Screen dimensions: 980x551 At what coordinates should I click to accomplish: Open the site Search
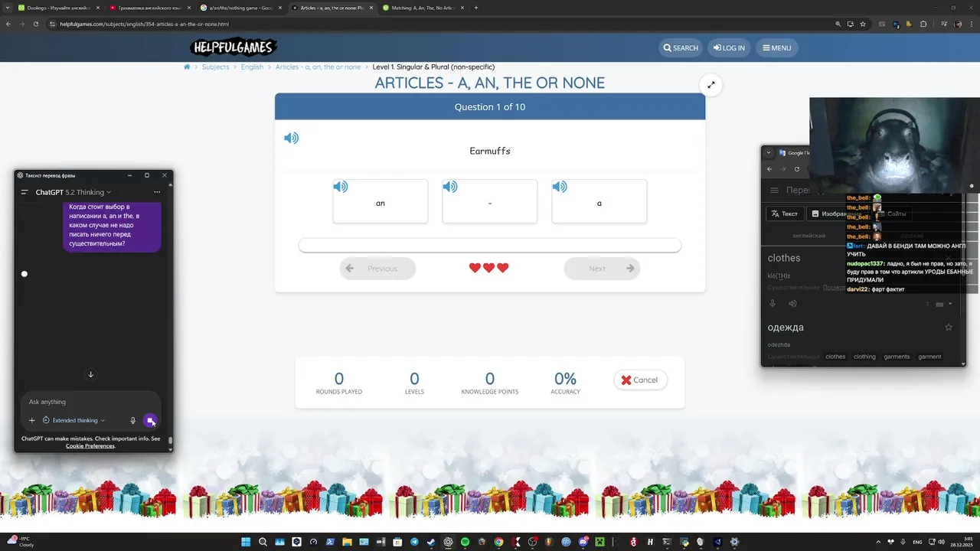tap(681, 47)
